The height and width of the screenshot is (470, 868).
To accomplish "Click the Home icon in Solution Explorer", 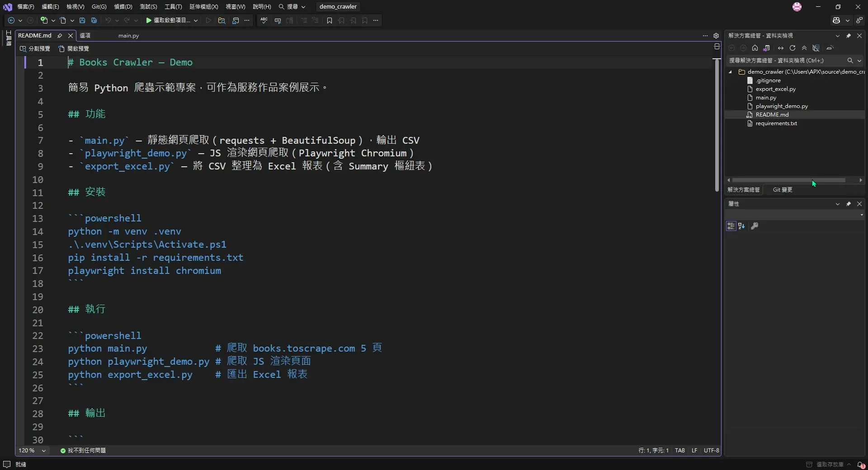I will (755, 48).
